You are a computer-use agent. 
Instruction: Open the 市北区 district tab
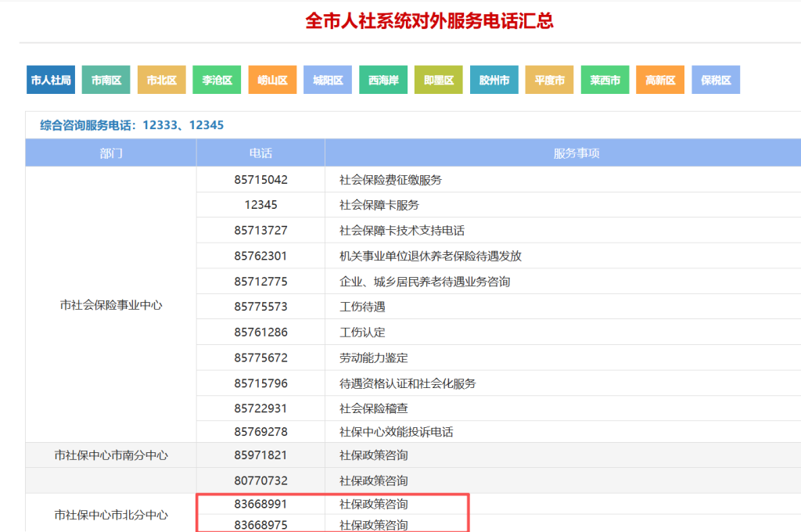click(162, 80)
